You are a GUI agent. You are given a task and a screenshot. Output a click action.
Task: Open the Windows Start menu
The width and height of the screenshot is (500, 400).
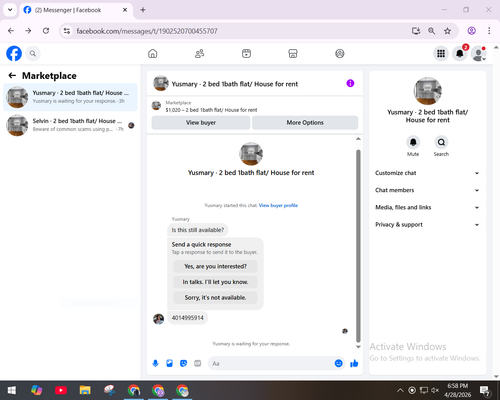pyautogui.click(x=12, y=390)
